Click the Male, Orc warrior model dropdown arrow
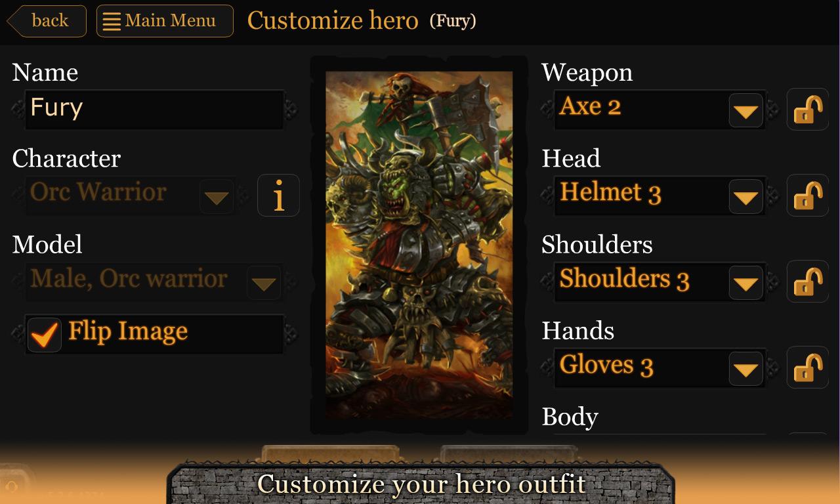 [x=264, y=282]
